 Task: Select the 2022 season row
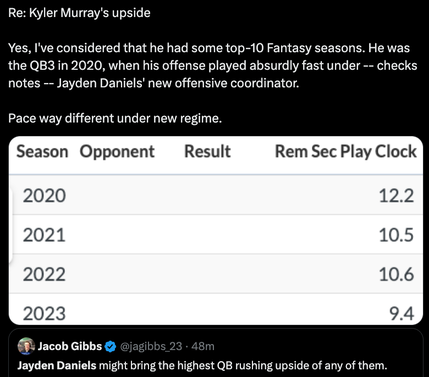(216, 274)
